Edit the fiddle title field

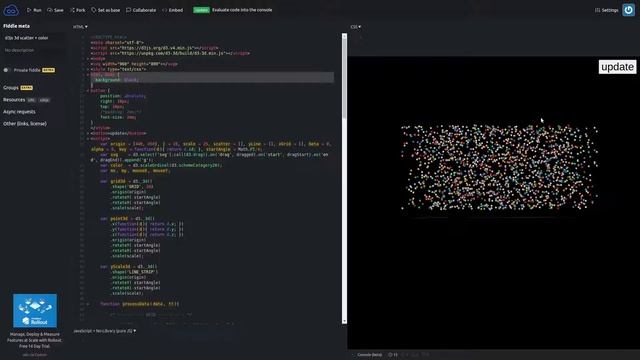click(x=33, y=38)
